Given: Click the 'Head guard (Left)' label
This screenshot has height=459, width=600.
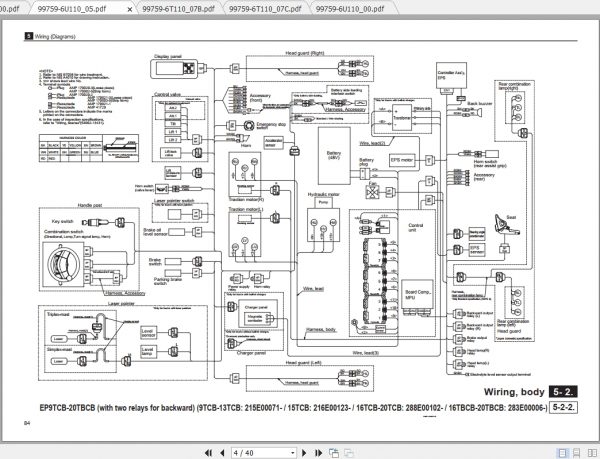Looking at the screenshot, I should click(x=303, y=363).
